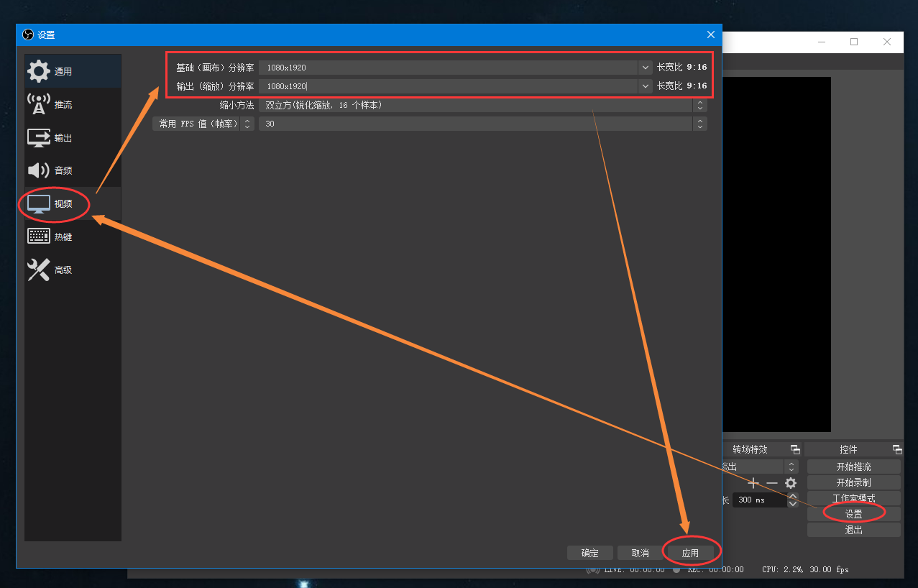Close the 设置 dialog with the X
Viewport: 918px width, 588px height.
click(x=711, y=35)
